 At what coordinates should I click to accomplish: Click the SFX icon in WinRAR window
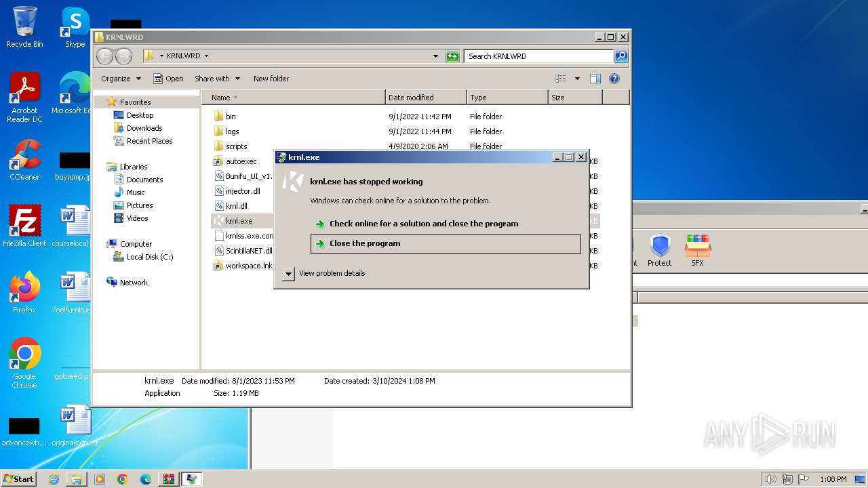pos(697,250)
